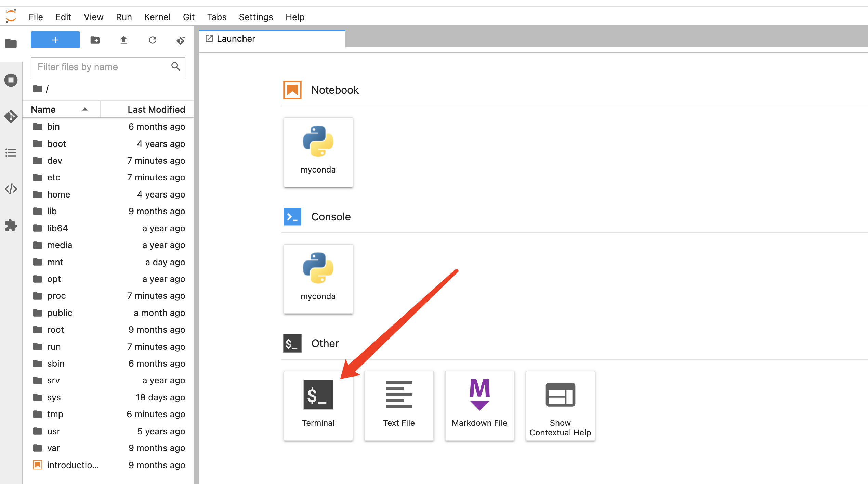Click the root folder breadcrumb icon
The width and height of the screenshot is (868, 484).
(x=38, y=89)
